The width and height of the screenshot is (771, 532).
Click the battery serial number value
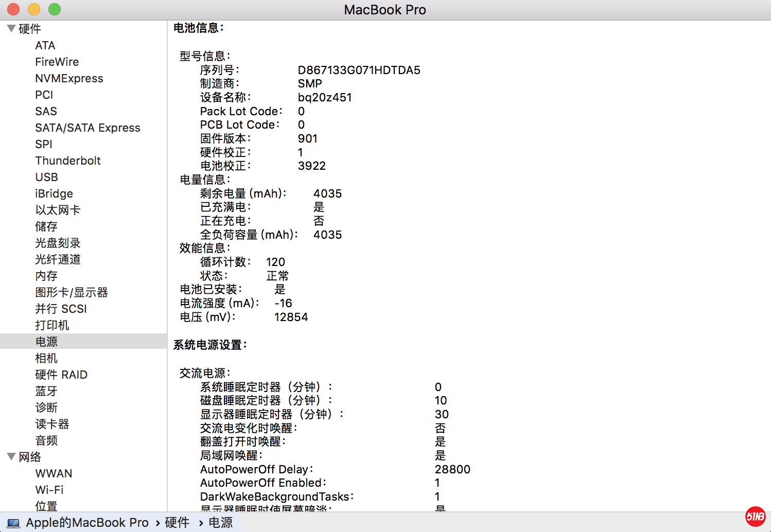point(359,70)
